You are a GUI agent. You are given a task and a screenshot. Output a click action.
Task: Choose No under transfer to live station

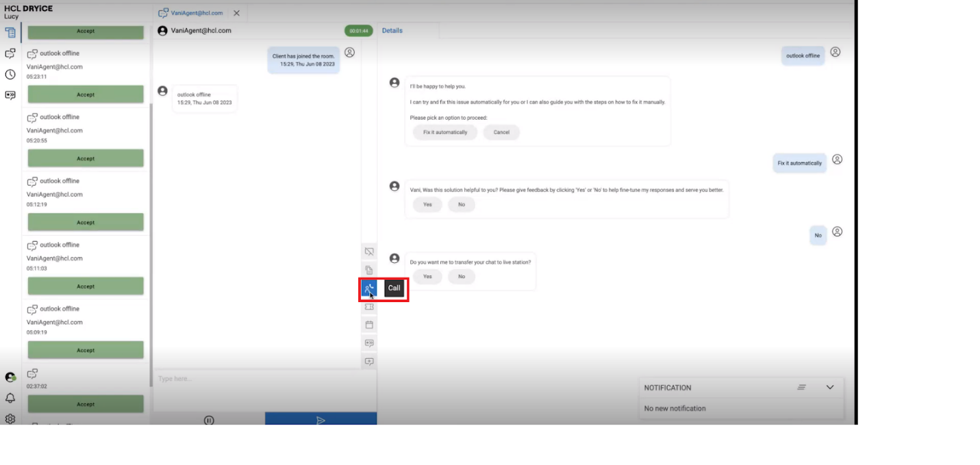(462, 277)
